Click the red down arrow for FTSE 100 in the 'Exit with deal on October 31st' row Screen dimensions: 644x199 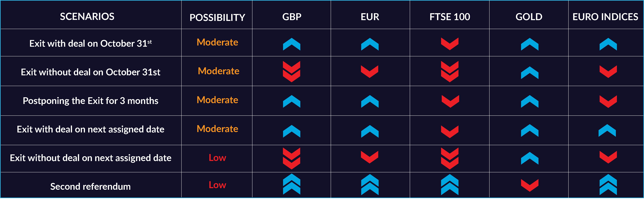click(449, 44)
